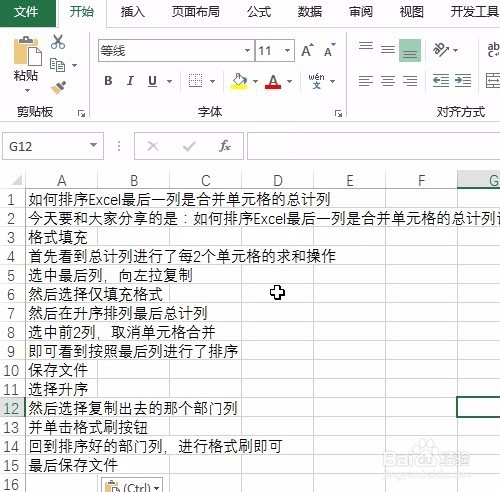Increase indent in alignment group
This screenshot has width=500, height=492.
[x=463, y=81]
